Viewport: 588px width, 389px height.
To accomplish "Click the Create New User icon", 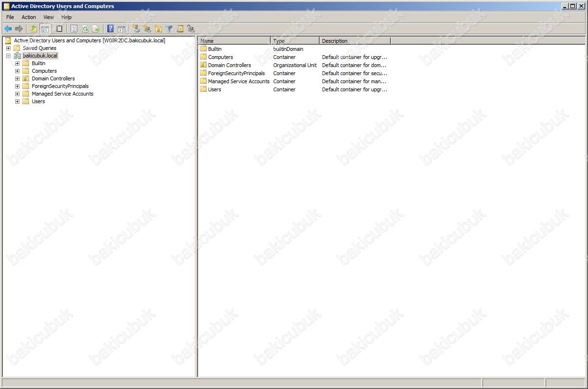I will pos(136,29).
